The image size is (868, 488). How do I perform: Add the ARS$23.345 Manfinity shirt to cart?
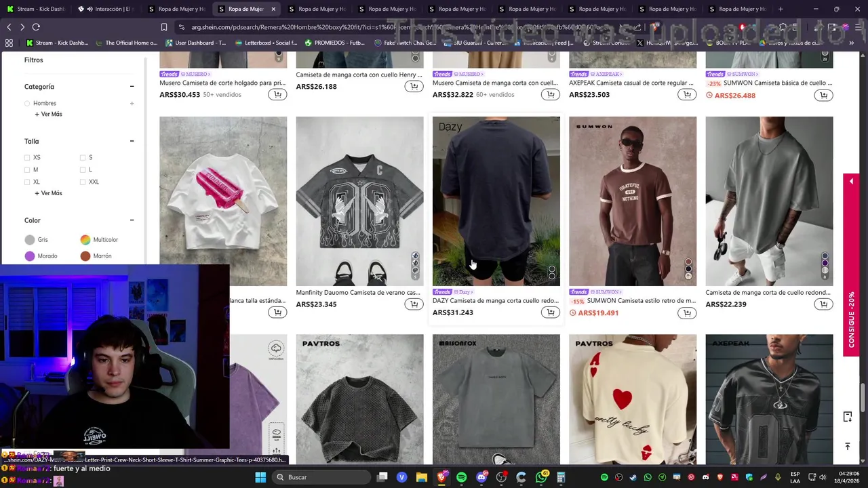pyautogui.click(x=414, y=304)
